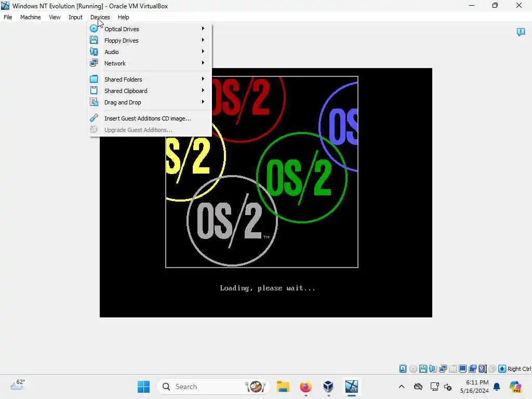Open the Shared Clipboard submenu
Image resolution: width=532 pixels, height=399 pixels.
[150, 90]
